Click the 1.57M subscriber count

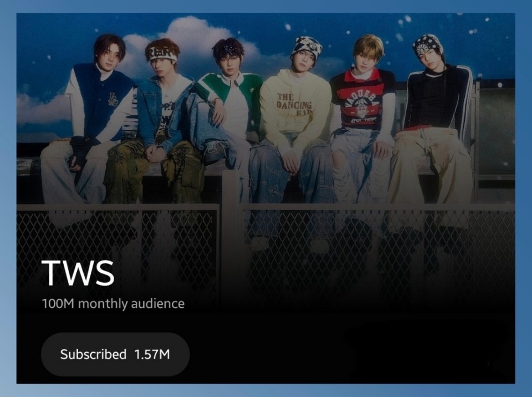pyautogui.click(x=152, y=354)
